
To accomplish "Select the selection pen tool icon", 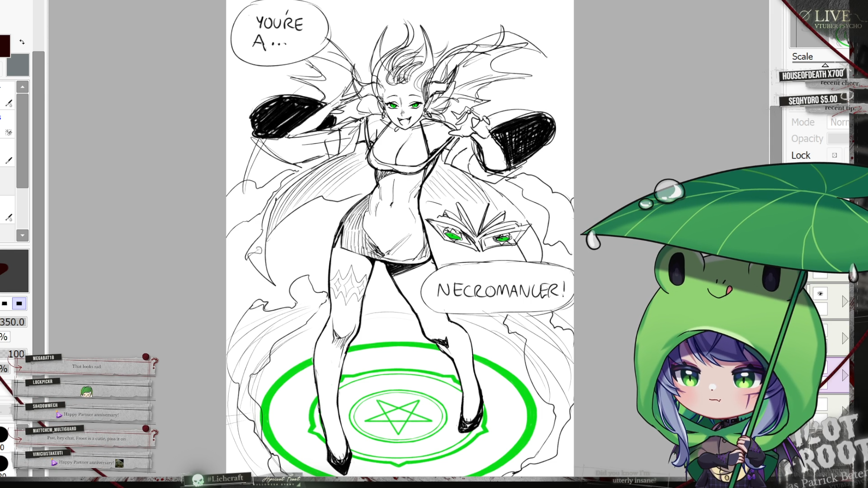I will [x=9, y=132].
